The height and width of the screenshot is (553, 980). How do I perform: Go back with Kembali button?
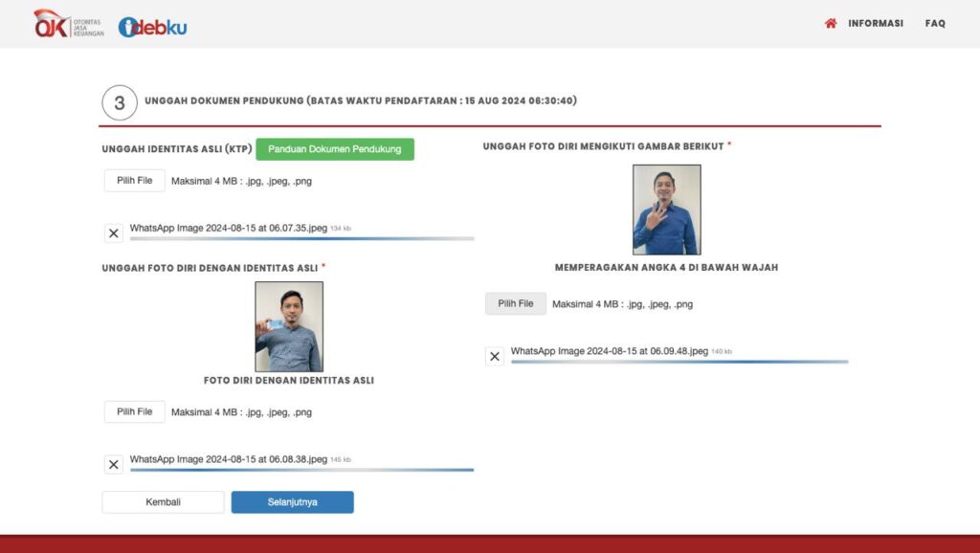pyautogui.click(x=163, y=502)
